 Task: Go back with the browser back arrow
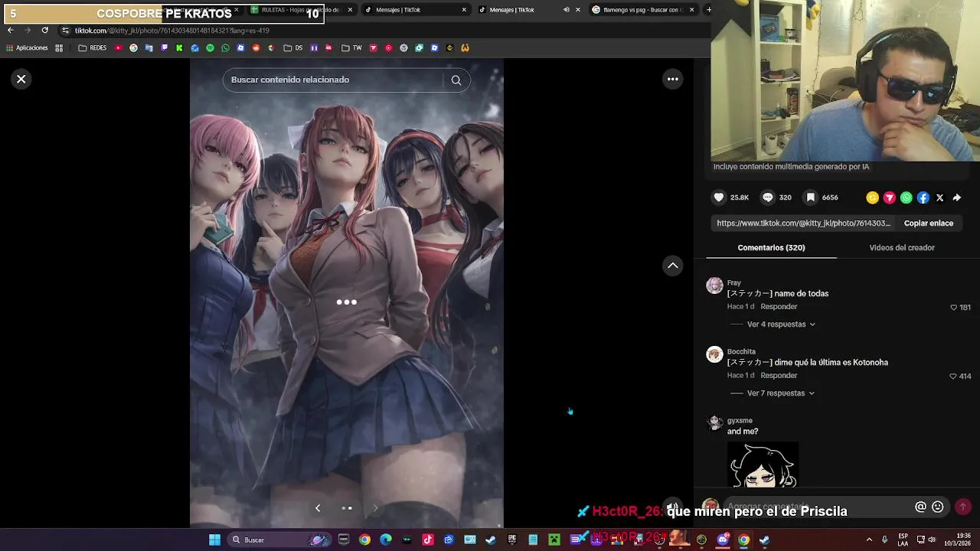(x=10, y=30)
